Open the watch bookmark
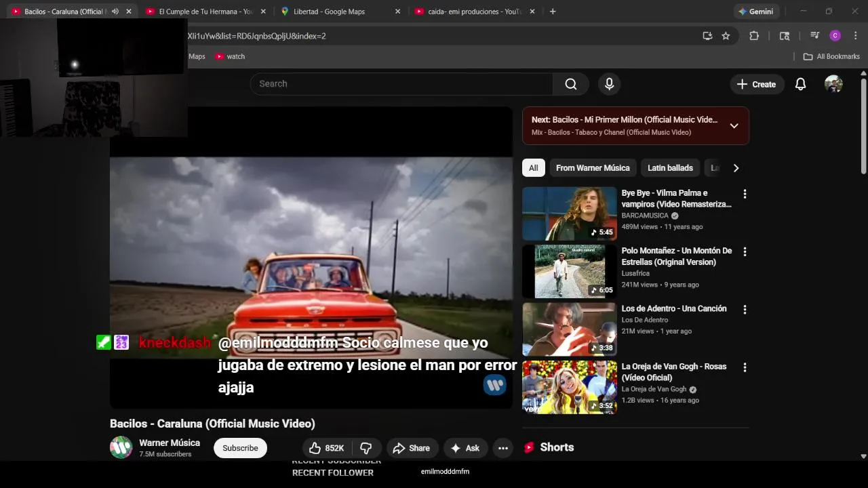868x488 pixels. coord(230,56)
